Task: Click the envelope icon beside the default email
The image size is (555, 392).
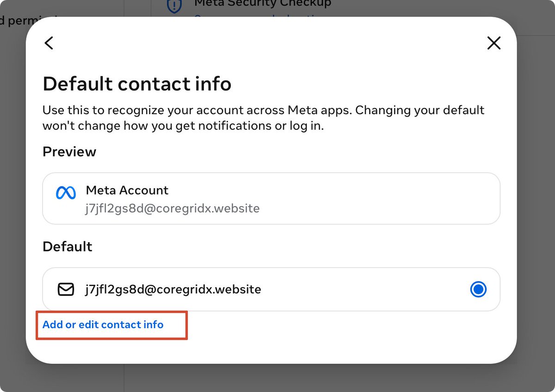Action: (x=66, y=290)
